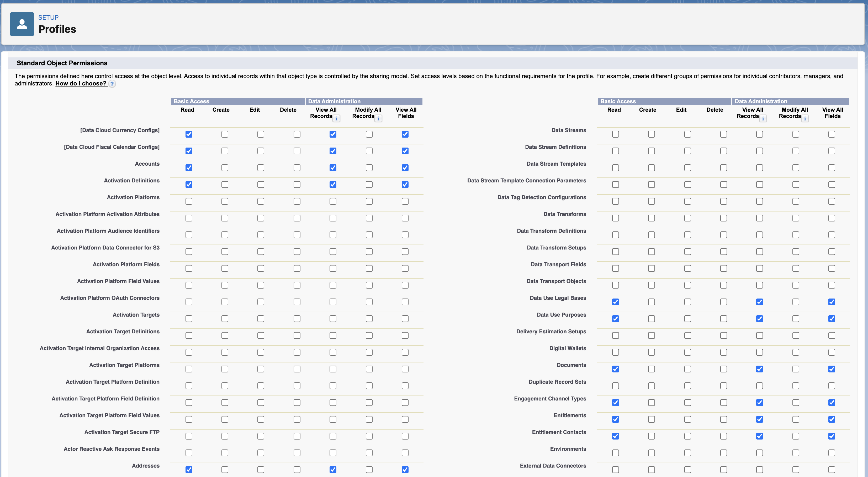
Task: Enable Edit permission for Data Streams
Action: coord(687,134)
